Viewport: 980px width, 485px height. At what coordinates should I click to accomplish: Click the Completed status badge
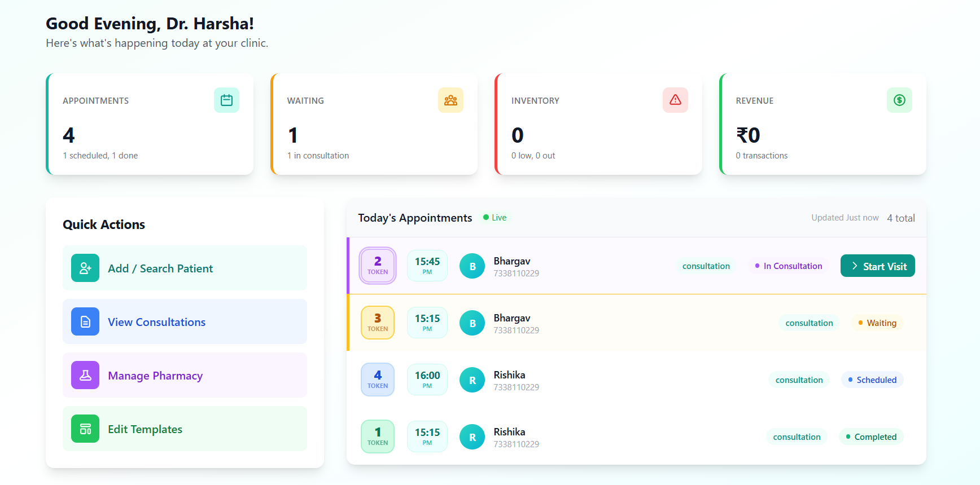tap(871, 437)
